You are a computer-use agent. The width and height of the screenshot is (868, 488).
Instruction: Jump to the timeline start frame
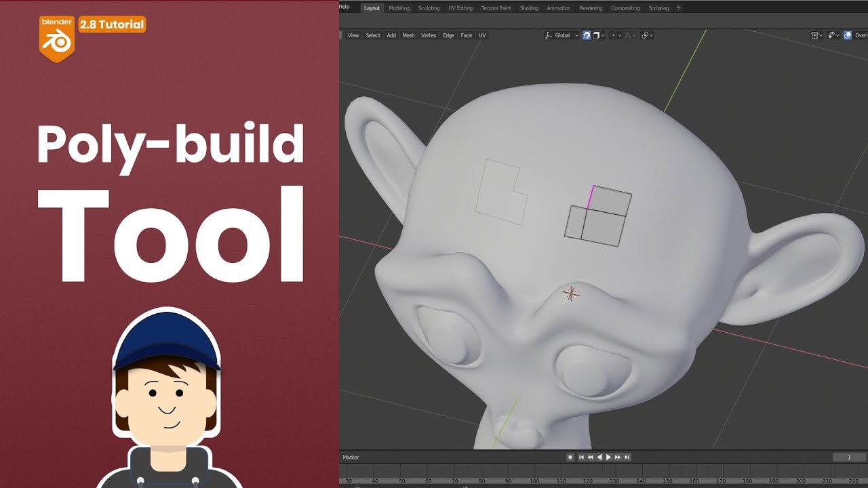[x=581, y=457]
